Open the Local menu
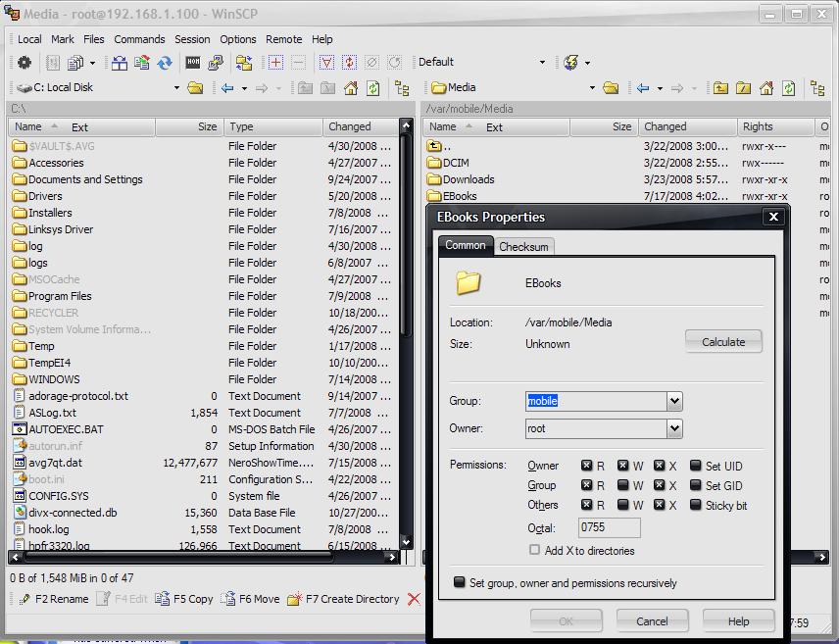 [x=29, y=39]
